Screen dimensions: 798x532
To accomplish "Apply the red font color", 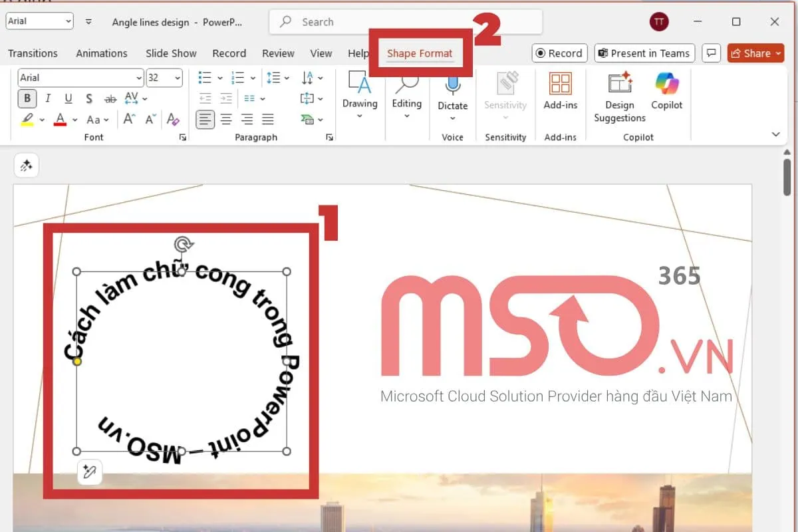I will [61, 120].
